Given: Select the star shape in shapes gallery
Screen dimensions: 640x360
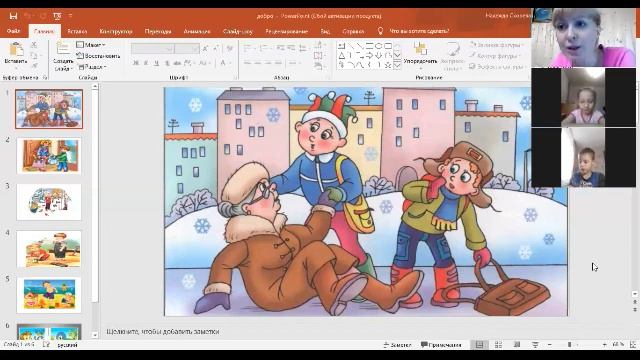Looking at the screenshot, I should tap(388, 65).
